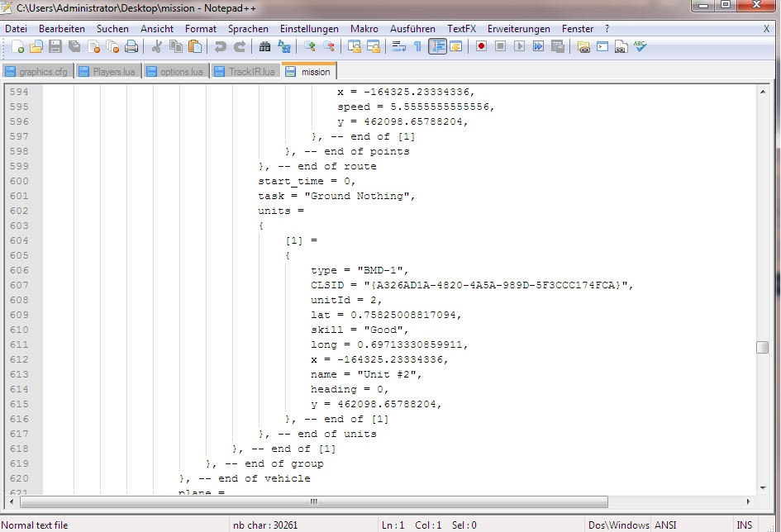The image size is (781, 532).
Task: Click the folder explorer plugin icon
Action: pyautogui.click(x=583, y=47)
